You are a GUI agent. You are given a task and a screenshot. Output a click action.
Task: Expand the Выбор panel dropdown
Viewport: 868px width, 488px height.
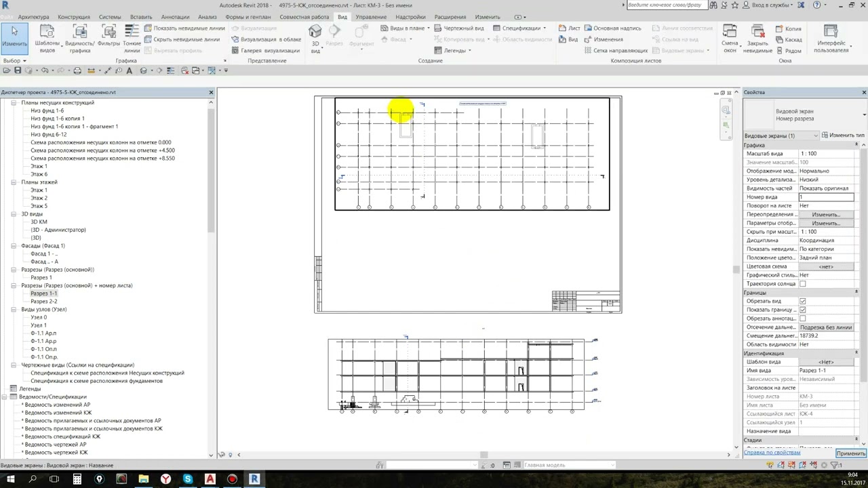point(14,60)
